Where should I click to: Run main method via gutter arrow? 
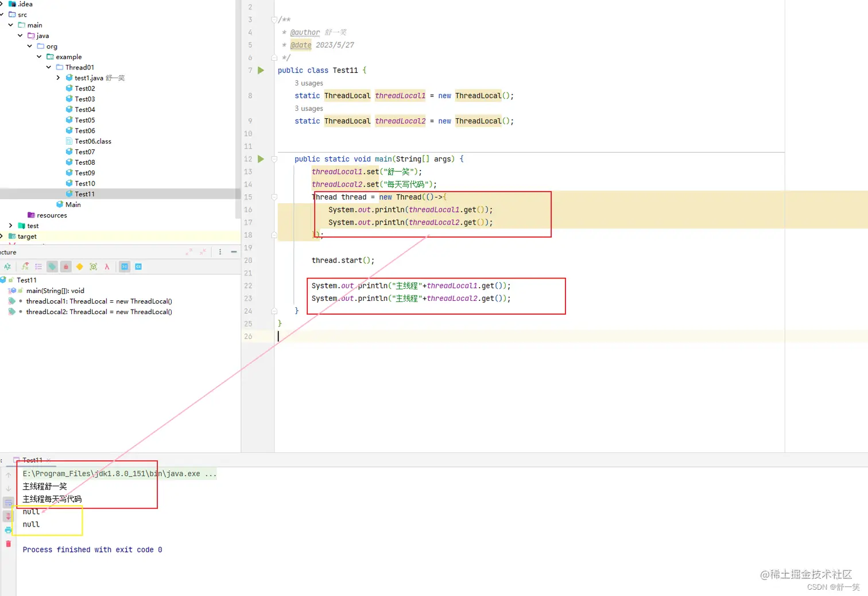point(261,159)
